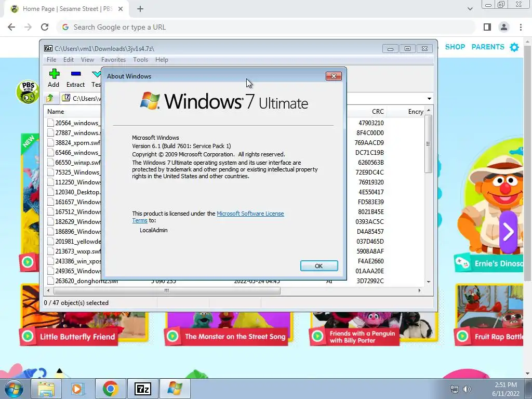Click the Chrome profile avatar icon

(x=504, y=27)
